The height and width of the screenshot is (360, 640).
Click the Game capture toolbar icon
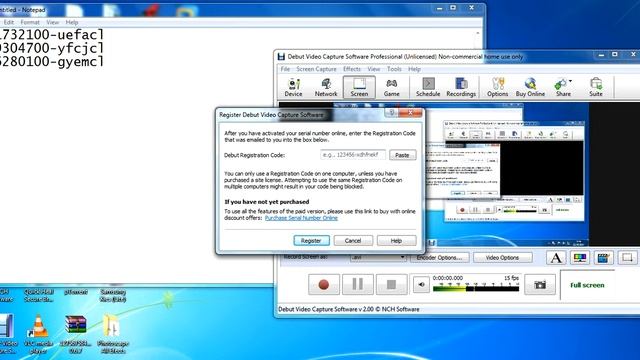[x=391, y=87]
